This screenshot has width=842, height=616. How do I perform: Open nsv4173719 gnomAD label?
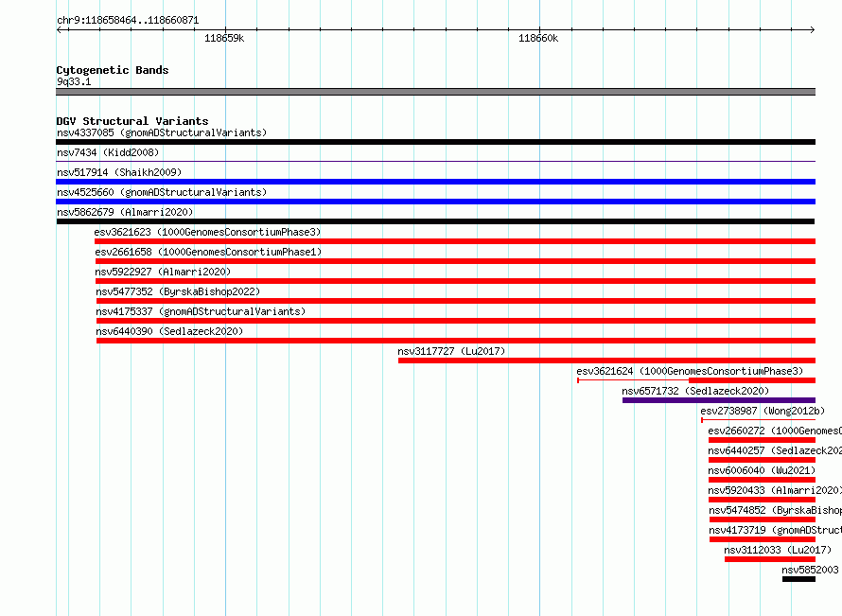point(775,530)
